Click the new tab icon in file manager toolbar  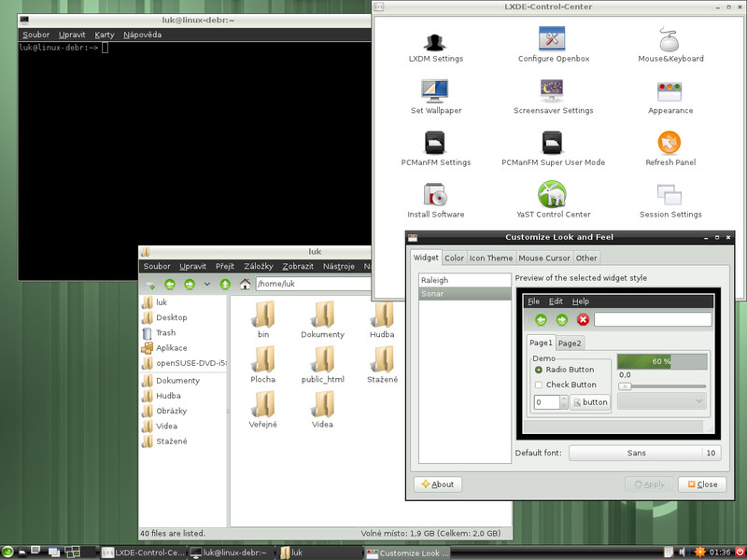coord(150,285)
